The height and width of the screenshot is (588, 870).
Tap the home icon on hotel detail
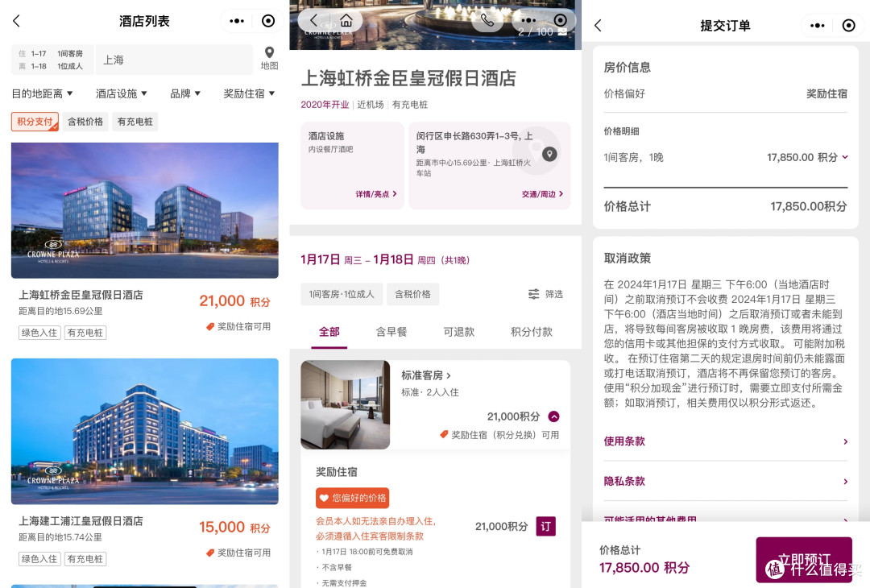pos(346,21)
